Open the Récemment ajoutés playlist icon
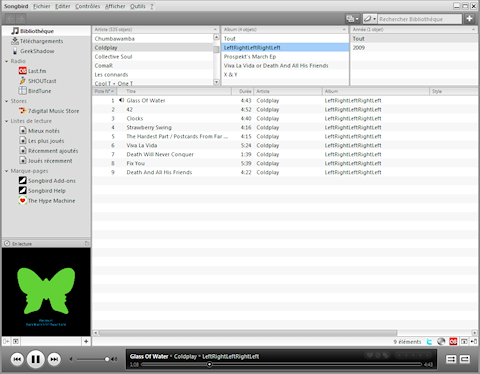Viewport: 480px width, 374px height. coord(23,151)
